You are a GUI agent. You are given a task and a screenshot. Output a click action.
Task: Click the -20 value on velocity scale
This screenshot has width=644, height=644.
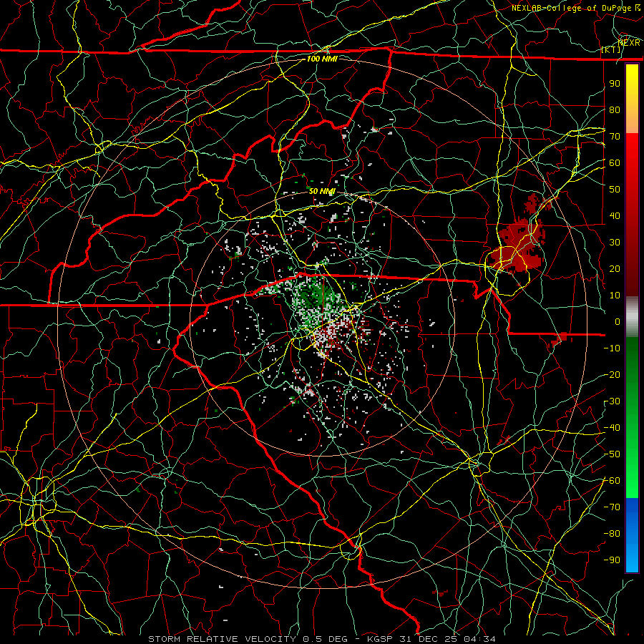pyautogui.click(x=612, y=375)
